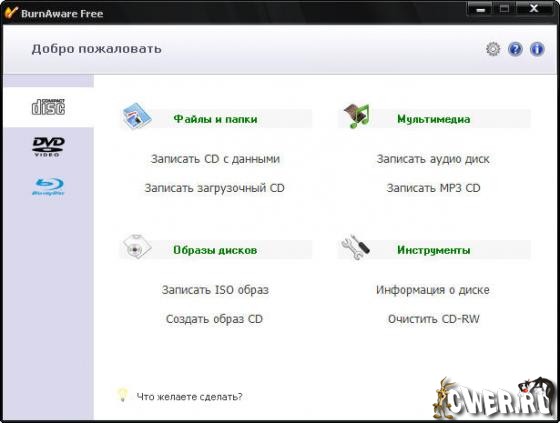The width and height of the screenshot is (560, 423).
Task: Click the Добро пожаловать title text
Action: click(96, 49)
